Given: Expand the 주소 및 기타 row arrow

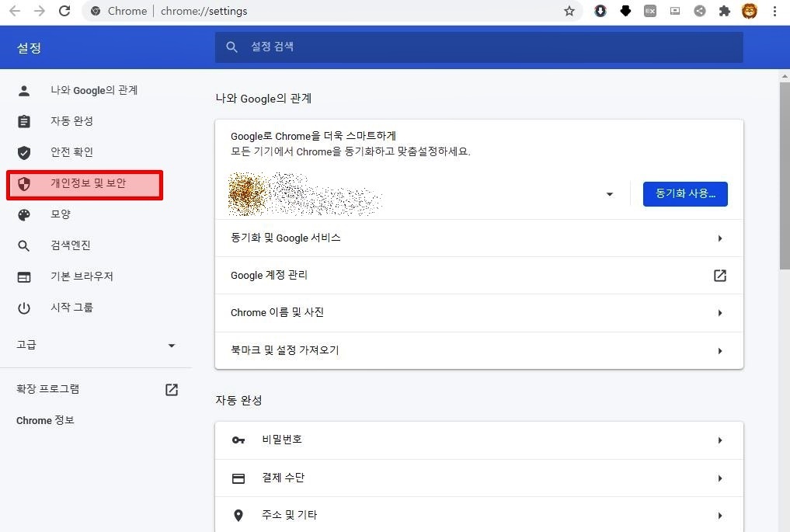Looking at the screenshot, I should 720,516.
